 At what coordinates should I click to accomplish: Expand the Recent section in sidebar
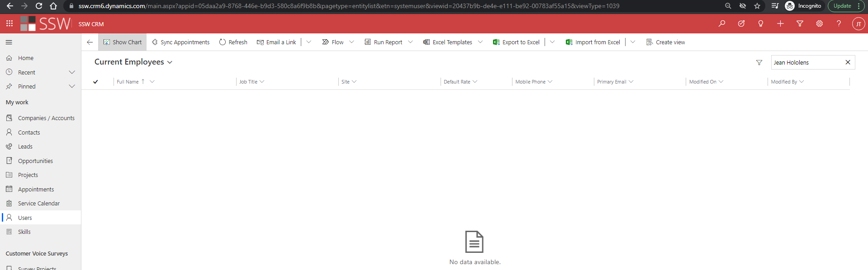[71, 72]
